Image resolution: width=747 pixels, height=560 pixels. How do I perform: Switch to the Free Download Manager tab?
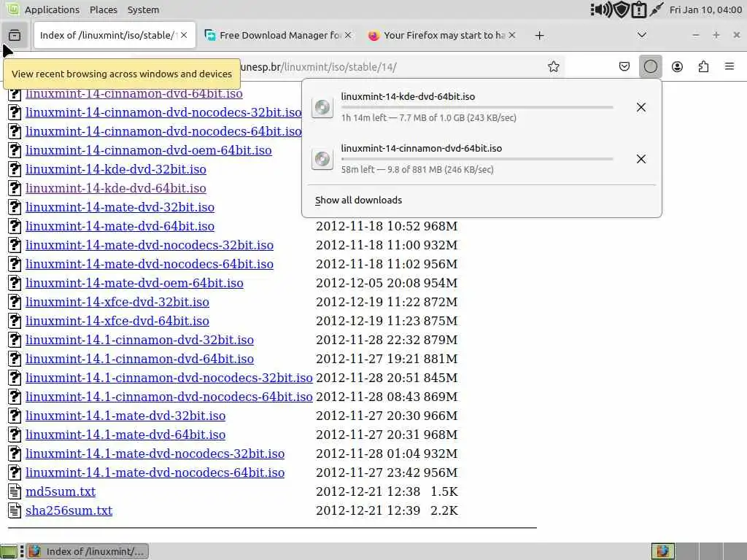point(278,35)
